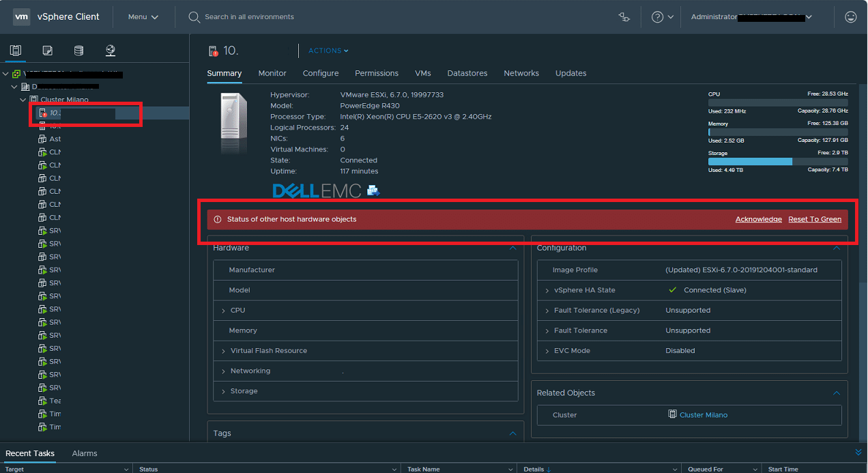Screen dimensions: 868x473
Task: Expand the Networking hardware row
Action: coord(223,371)
